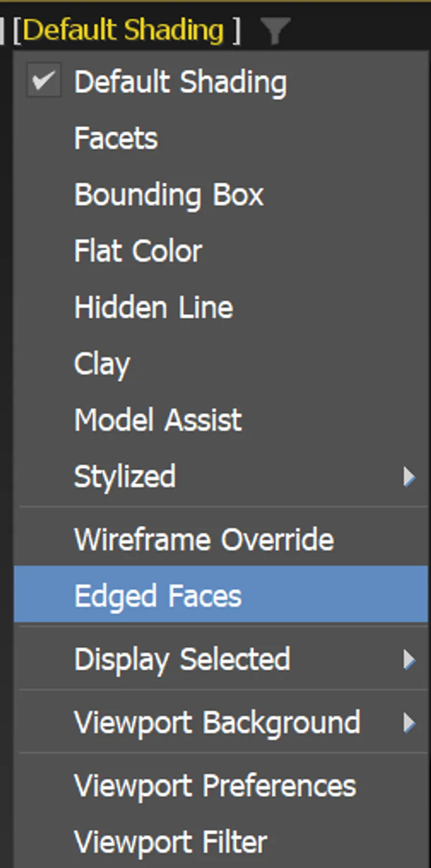Switch shading to Facets
The image size is (431, 868).
[116, 138]
